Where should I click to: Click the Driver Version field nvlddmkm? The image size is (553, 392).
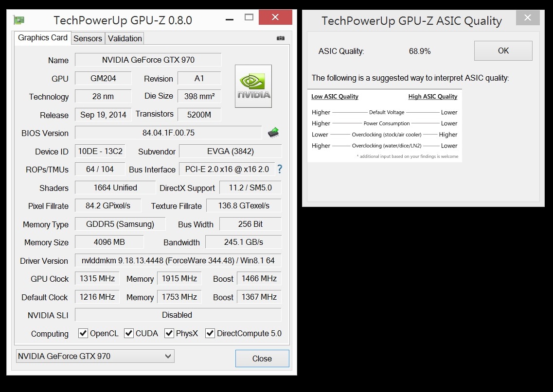tap(178, 260)
